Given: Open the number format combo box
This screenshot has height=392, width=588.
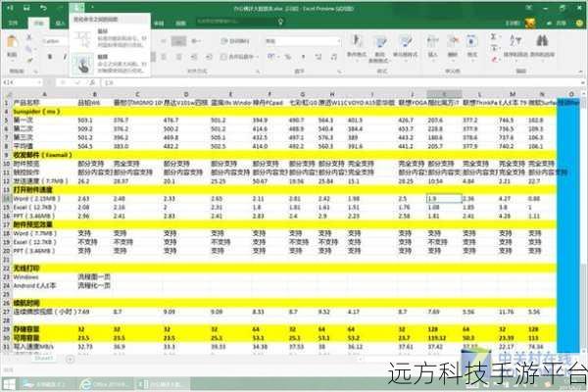Looking at the screenshot, I should pyautogui.click(x=303, y=41).
